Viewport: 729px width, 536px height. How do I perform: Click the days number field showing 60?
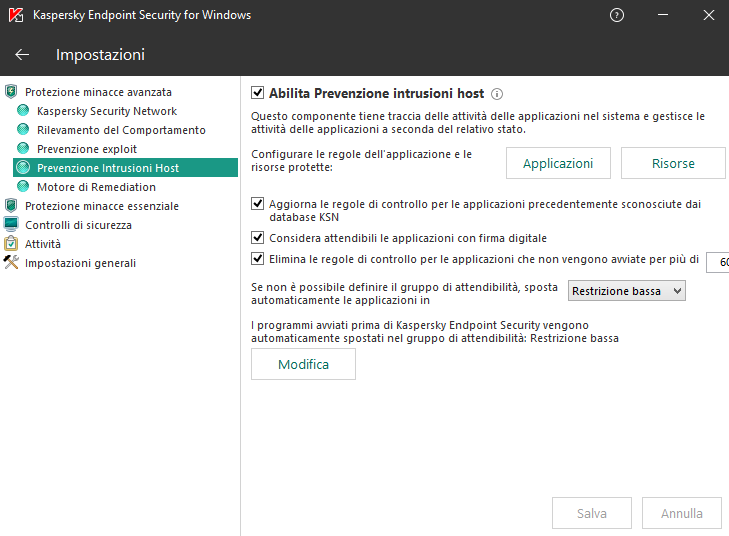coord(718,262)
